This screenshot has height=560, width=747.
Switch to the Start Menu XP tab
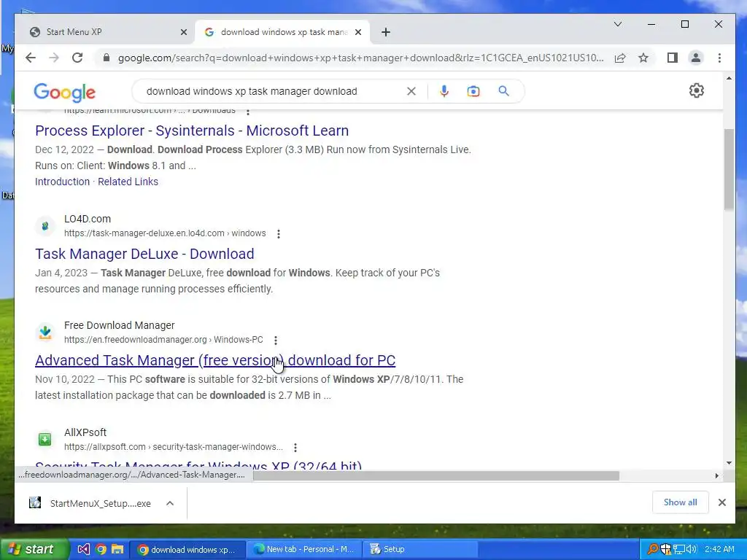pyautogui.click(x=105, y=32)
